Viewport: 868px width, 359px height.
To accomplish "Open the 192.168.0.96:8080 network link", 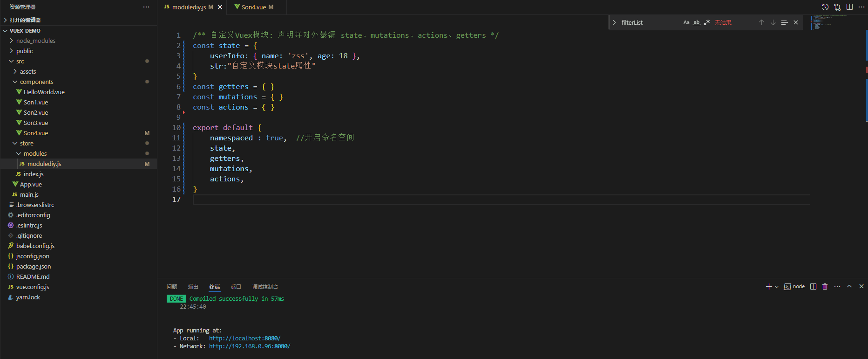I will click(x=250, y=346).
